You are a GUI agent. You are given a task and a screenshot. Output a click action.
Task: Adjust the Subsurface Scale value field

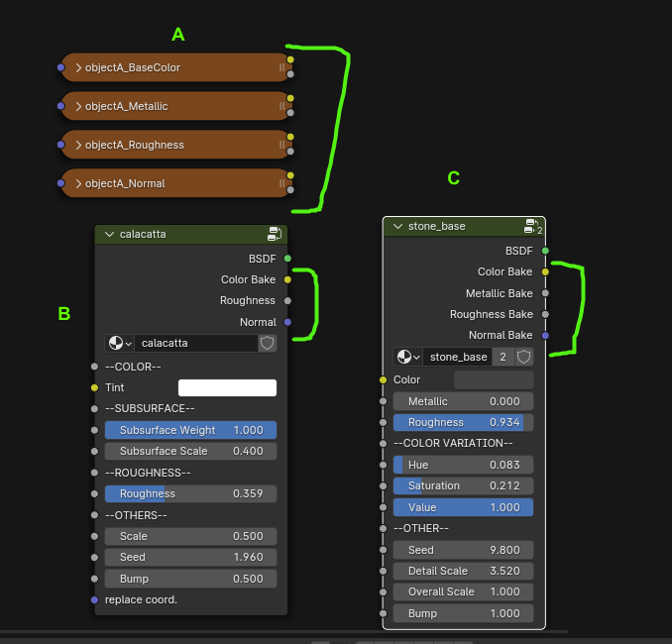click(x=190, y=451)
